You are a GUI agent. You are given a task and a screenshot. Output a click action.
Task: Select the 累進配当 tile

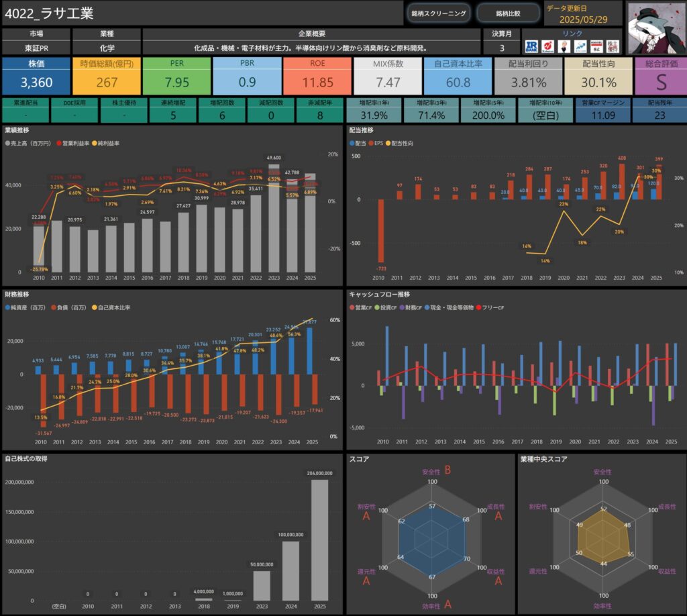[25, 111]
